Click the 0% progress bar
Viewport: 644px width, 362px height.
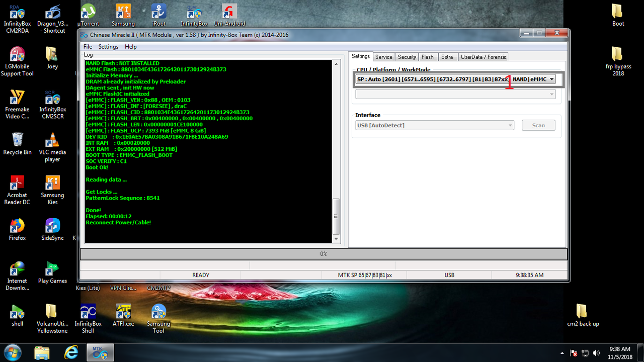(324, 254)
